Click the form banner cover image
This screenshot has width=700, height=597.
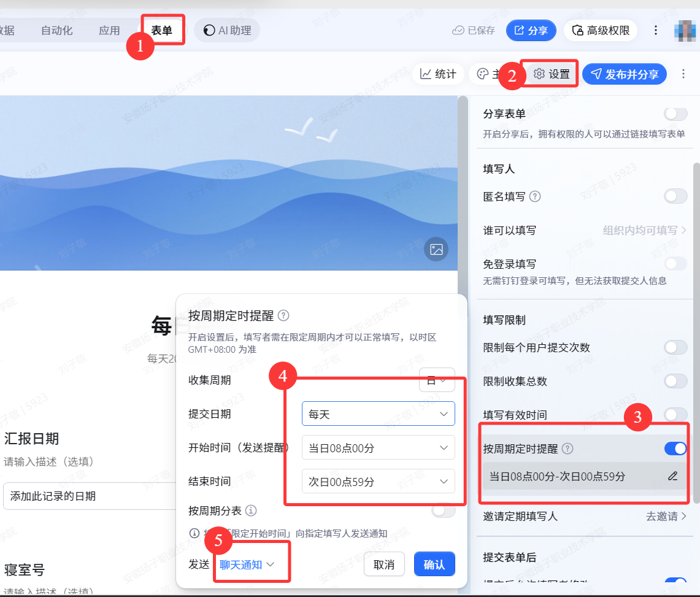tap(229, 183)
